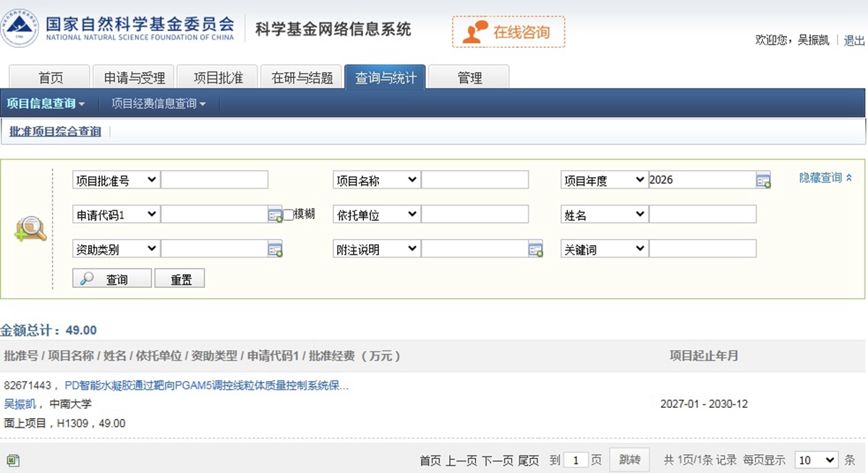Collapse the search panel via 隐藏查询
The width and height of the screenshot is (868, 473).
pyautogui.click(x=825, y=178)
